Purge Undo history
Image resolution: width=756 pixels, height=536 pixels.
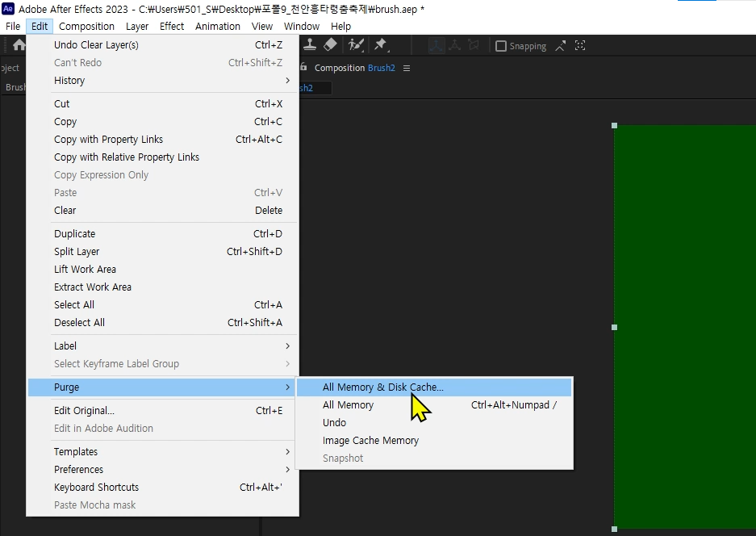434,423
